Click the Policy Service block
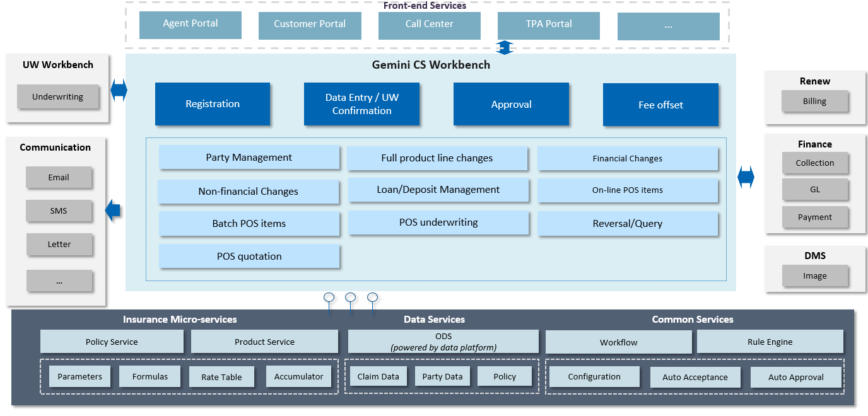The width and height of the screenshot is (868, 416). point(112,342)
